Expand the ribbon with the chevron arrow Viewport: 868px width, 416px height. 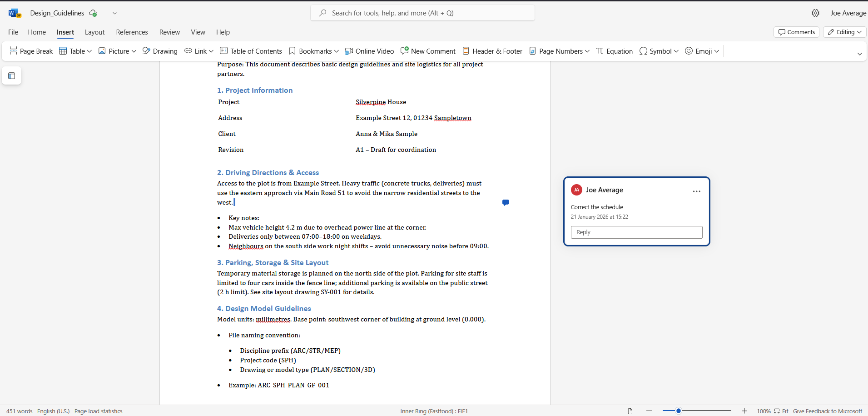click(859, 54)
